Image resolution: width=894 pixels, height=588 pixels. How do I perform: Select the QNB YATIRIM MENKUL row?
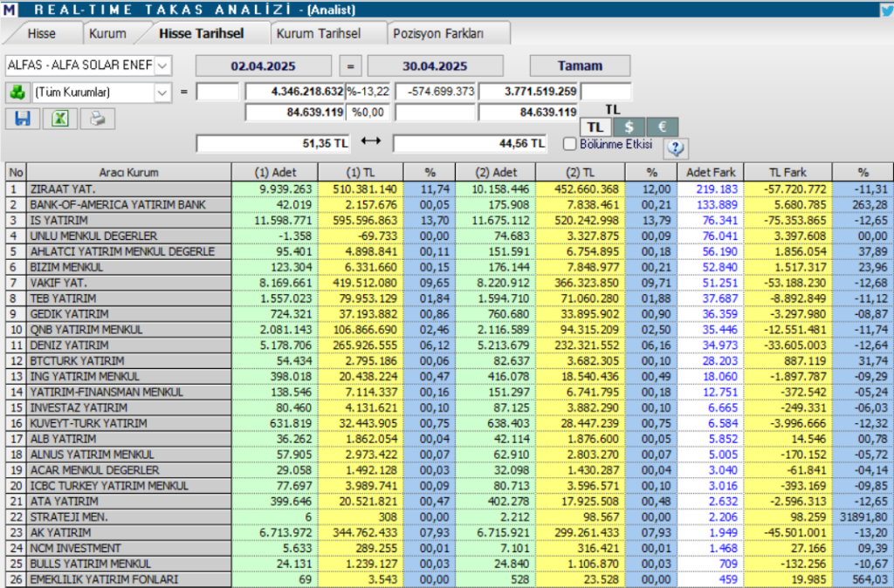tap(450, 329)
